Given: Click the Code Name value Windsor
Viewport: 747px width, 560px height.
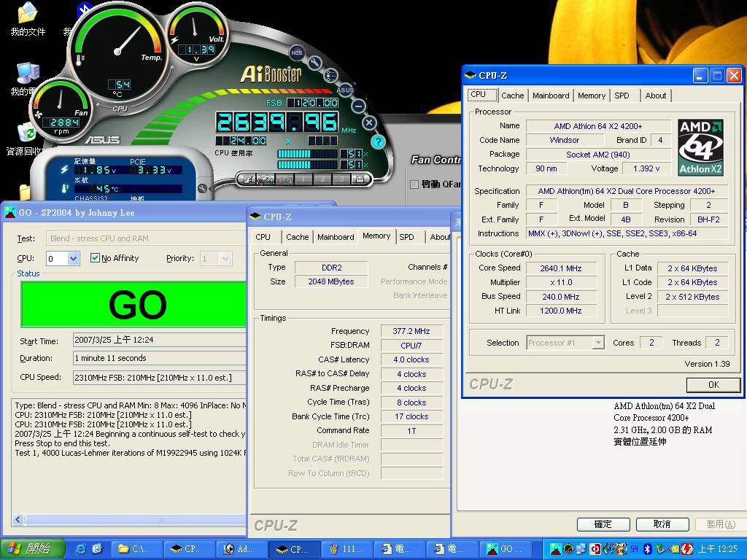Looking at the screenshot, I should tap(564, 140).
